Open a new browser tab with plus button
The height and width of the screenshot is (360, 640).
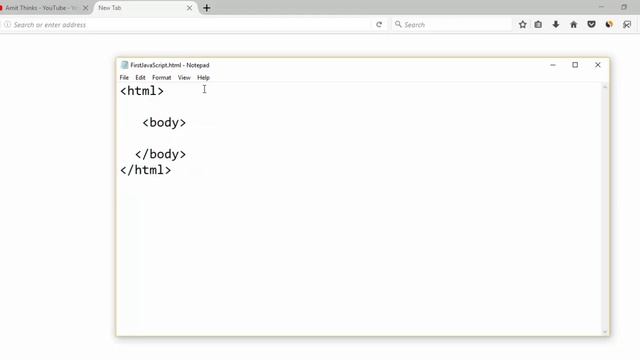tap(207, 8)
